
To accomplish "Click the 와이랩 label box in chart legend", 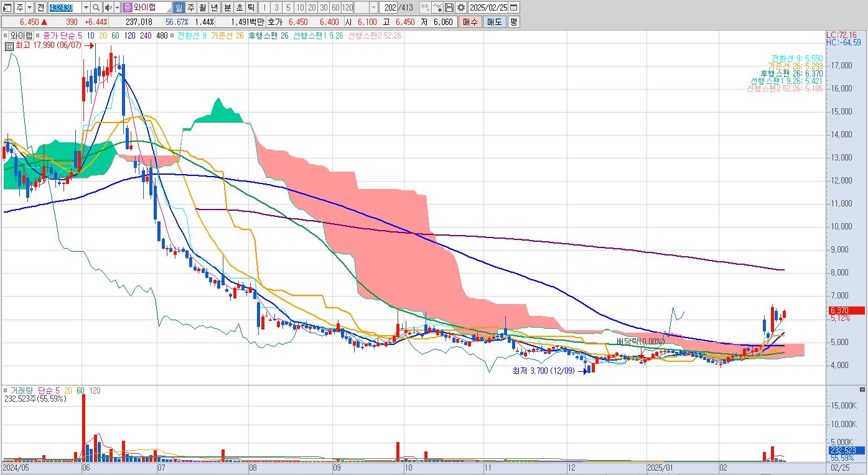I will click(21, 35).
